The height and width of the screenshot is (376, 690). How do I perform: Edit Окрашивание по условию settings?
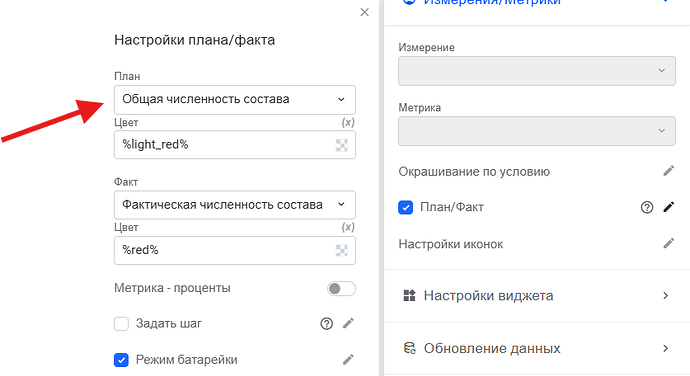pyautogui.click(x=668, y=171)
